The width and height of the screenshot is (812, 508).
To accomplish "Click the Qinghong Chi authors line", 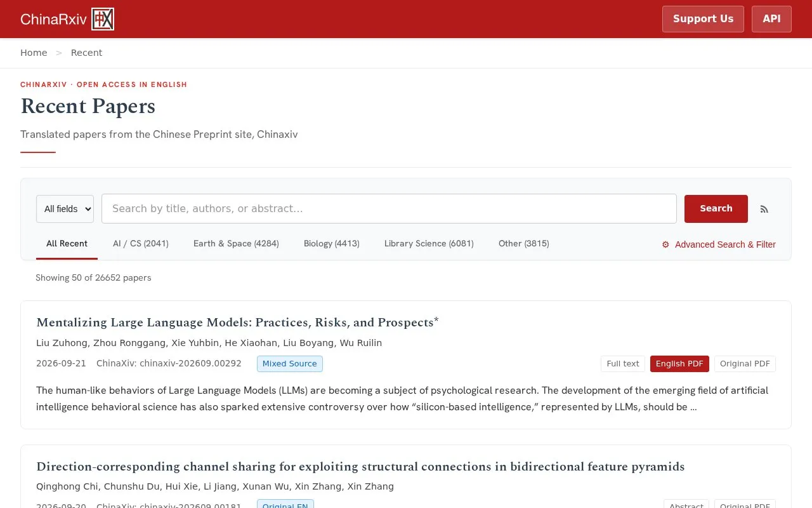I will pyautogui.click(x=215, y=486).
